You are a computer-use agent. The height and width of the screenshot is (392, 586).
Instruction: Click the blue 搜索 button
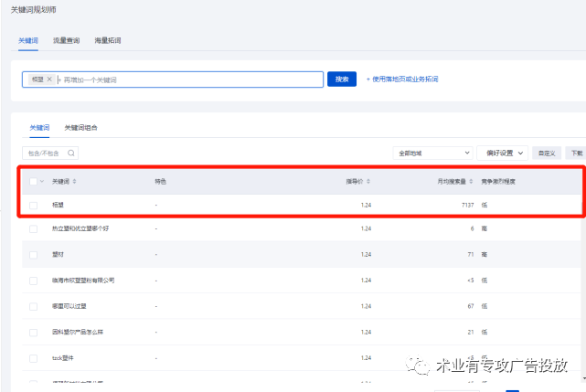tap(342, 79)
